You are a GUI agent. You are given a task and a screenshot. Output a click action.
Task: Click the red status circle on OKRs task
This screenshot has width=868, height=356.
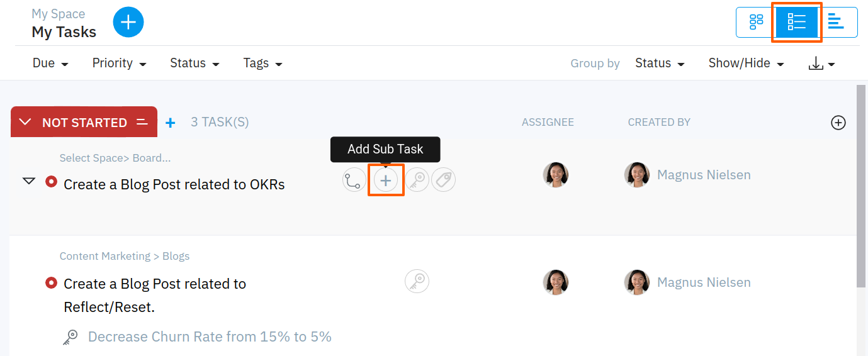tap(52, 182)
